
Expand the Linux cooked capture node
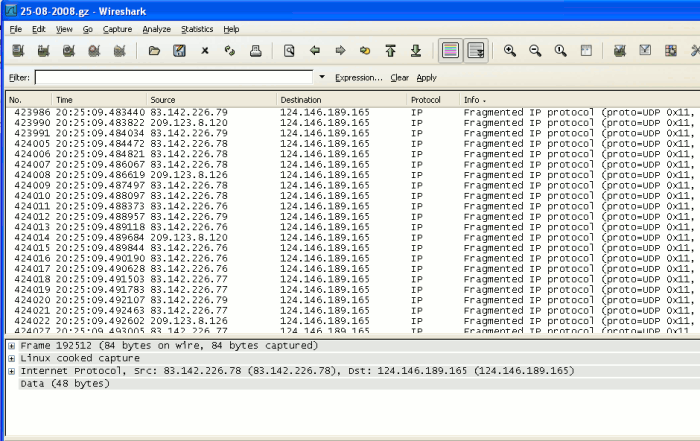point(11,358)
